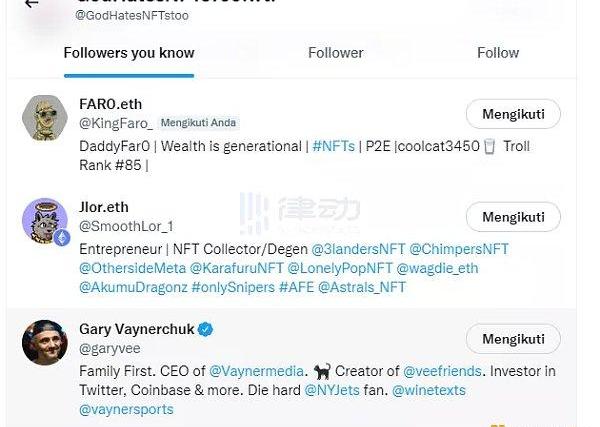Image resolution: width=600 pixels, height=427 pixels.
Task: Toggle Mengikuti button for Jlor.eth
Action: [x=513, y=217]
